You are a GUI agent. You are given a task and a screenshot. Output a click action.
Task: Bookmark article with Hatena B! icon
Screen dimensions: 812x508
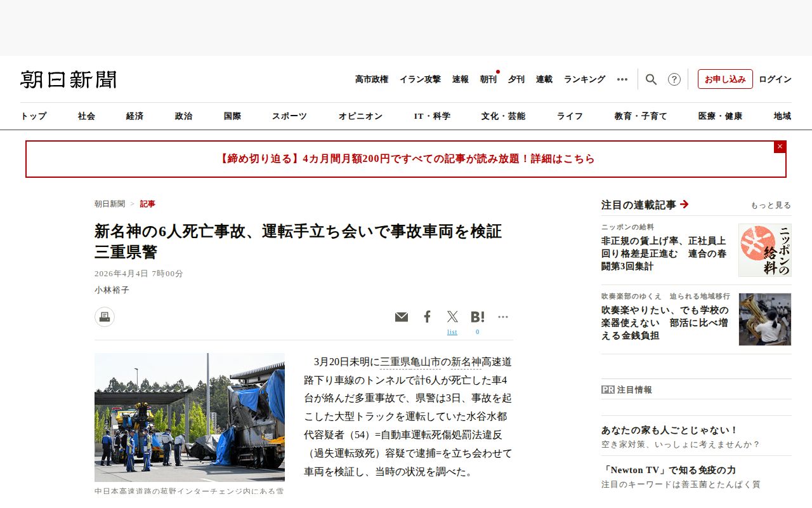(478, 317)
